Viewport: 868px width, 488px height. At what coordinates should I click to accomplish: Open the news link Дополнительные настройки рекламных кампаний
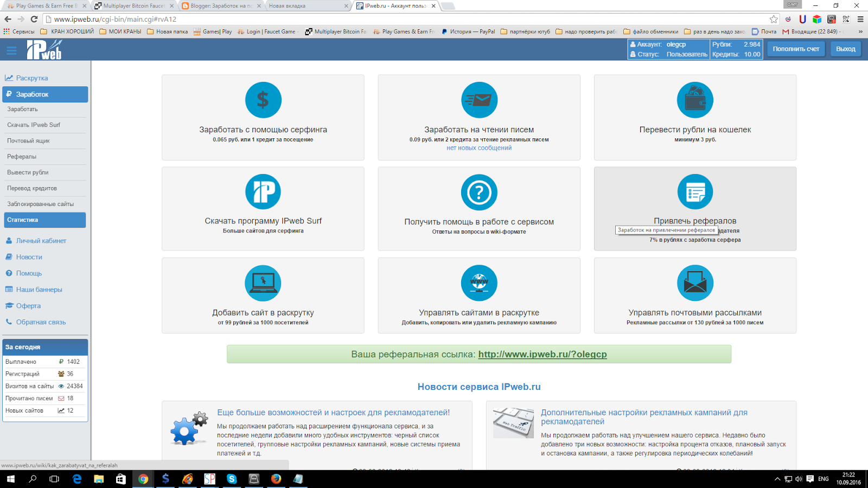point(644,417)
